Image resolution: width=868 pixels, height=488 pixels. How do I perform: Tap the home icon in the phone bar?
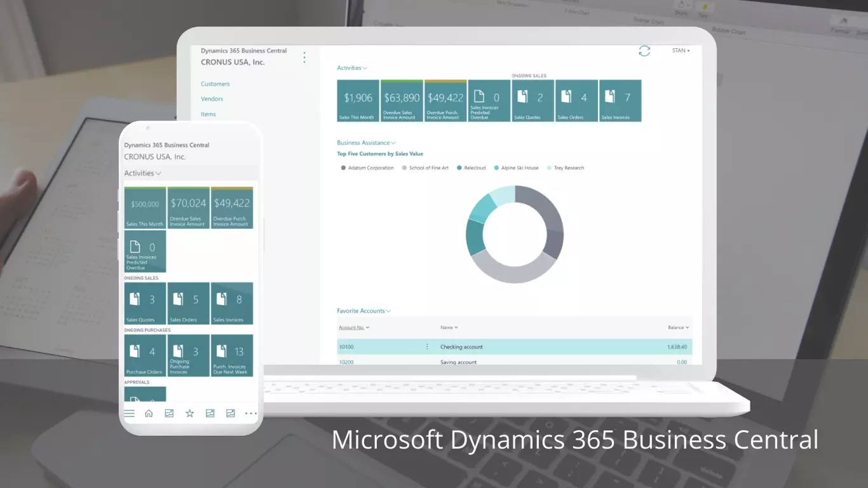pyautogui.click(x=149, y=413)
